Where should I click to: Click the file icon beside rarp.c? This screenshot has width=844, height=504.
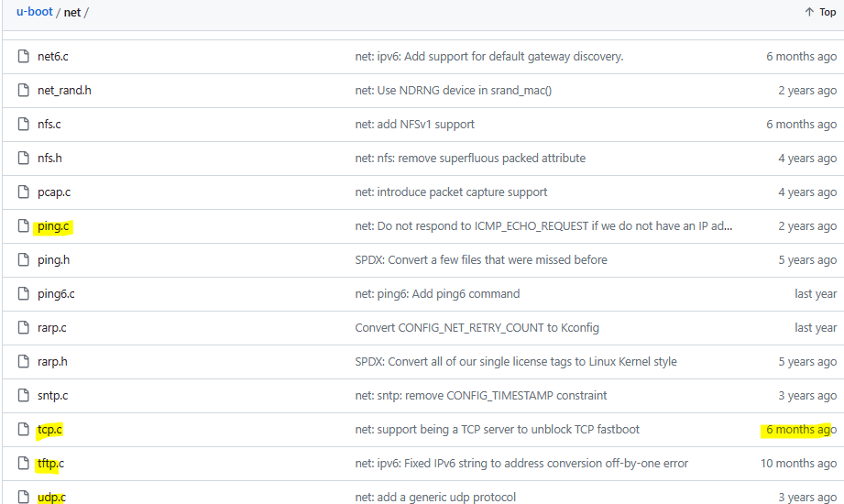[x=23, y=327]
